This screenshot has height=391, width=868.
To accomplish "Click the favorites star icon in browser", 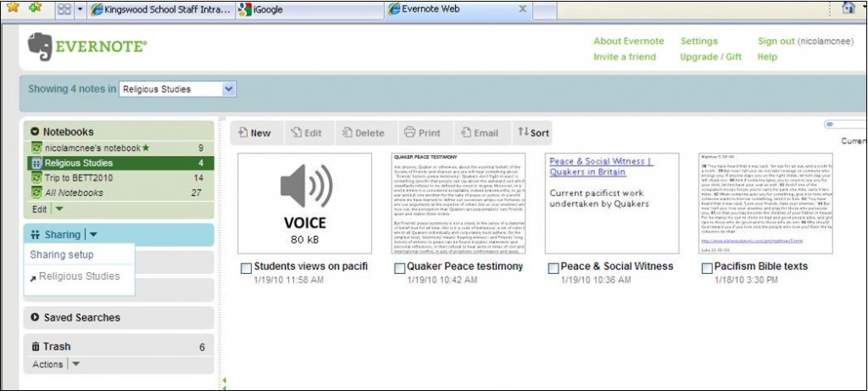I will [13, 8].
